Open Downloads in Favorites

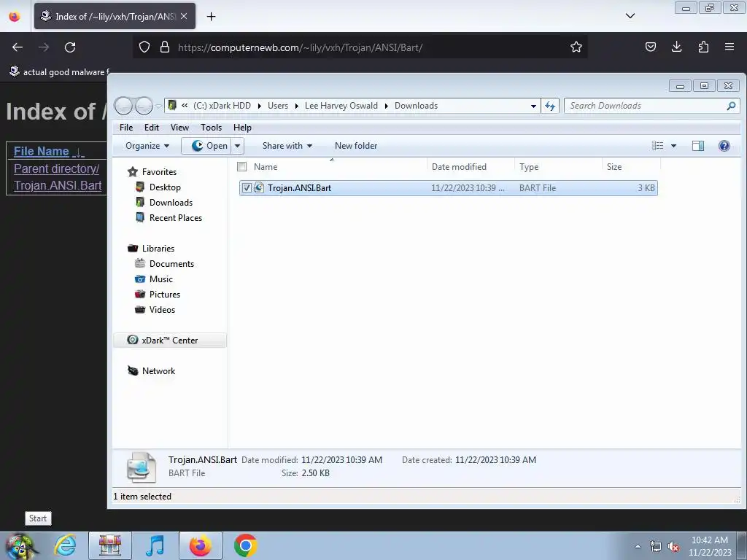(171, 203)
